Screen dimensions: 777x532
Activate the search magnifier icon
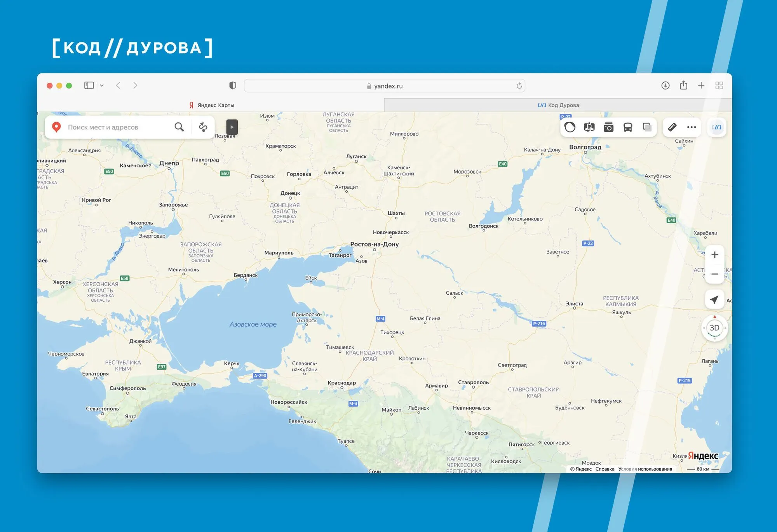pos(179,127)
